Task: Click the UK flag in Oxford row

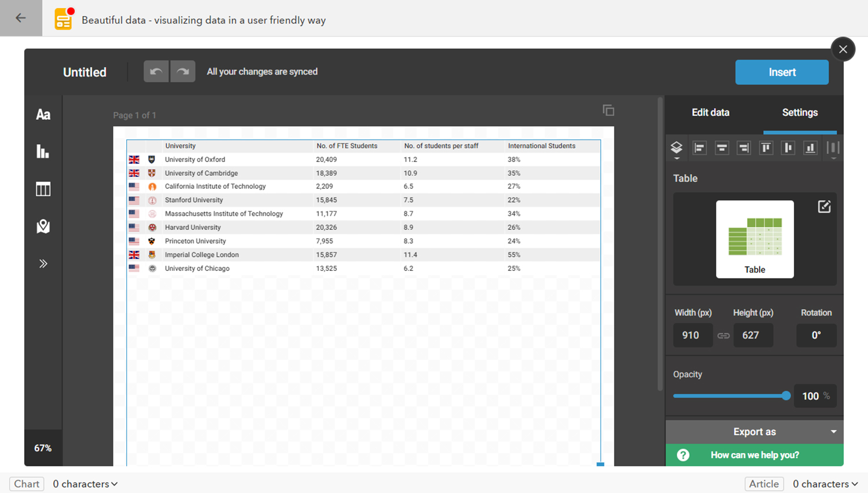Action: (134, 160)
